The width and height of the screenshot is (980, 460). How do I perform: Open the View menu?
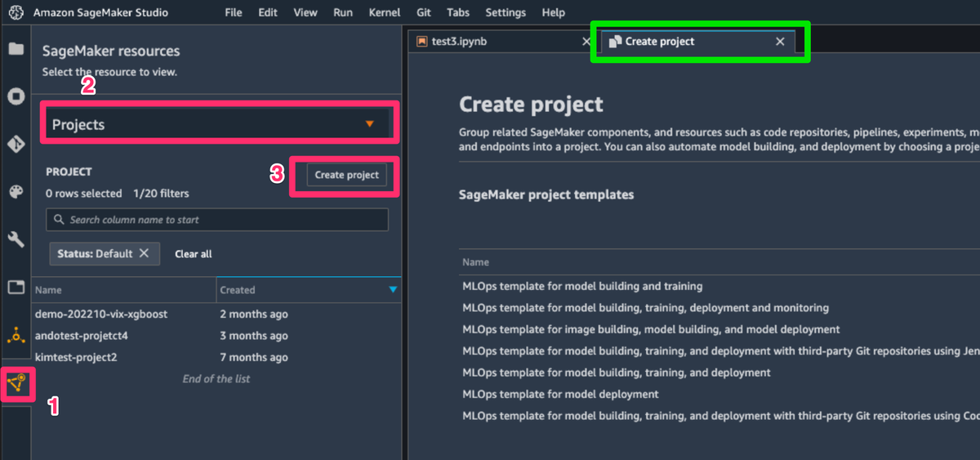(305, 12)
